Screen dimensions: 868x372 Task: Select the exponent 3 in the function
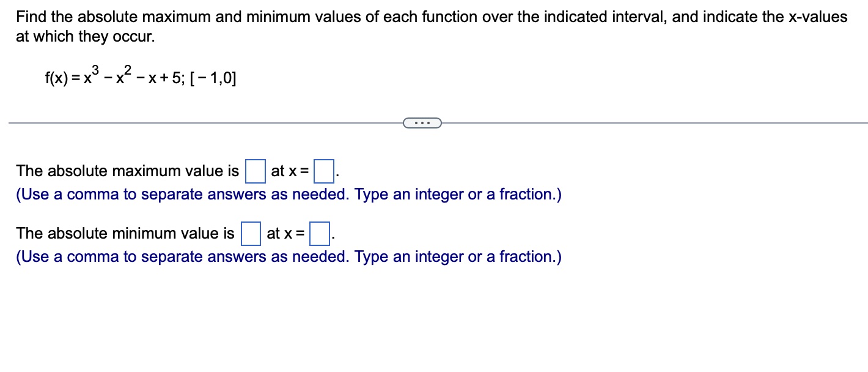pos(97,69)
